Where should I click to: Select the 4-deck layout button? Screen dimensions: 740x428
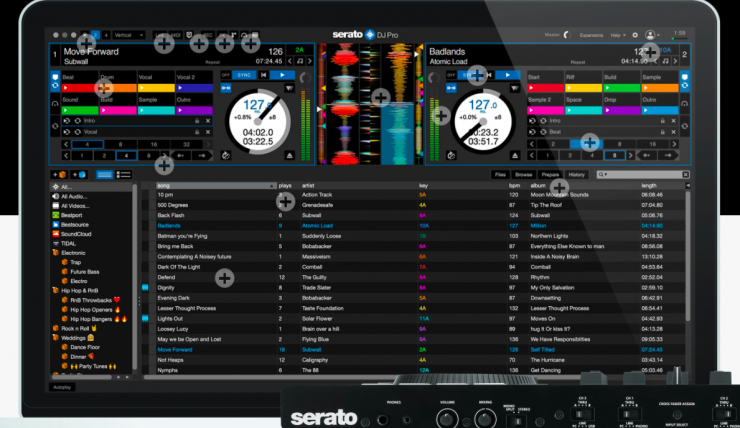point(106,35)
